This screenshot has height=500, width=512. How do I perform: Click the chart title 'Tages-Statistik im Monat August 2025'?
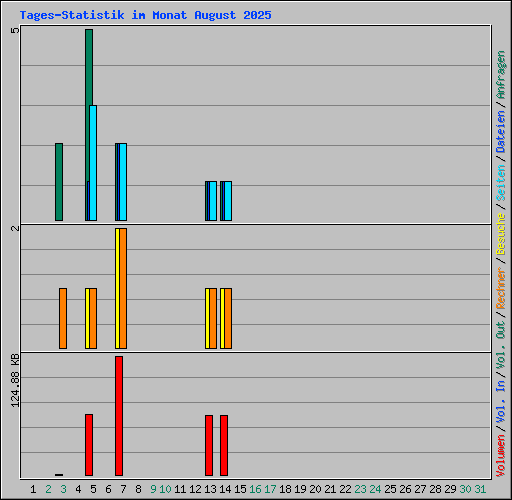(x=145, y=15)
